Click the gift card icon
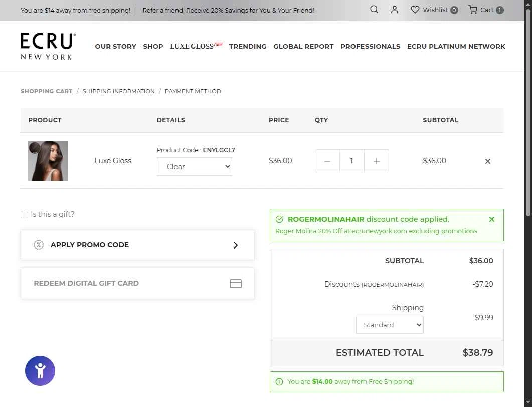Image resolution: width=532 pixels, height=407 pixels. [x=236, y=284]
